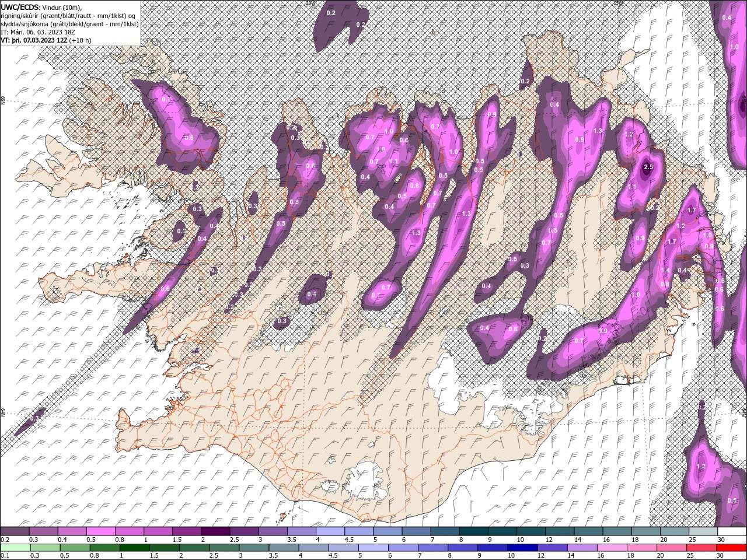
Task: Click the 0.2 label under the upper scale
Action: click(5, 540)
